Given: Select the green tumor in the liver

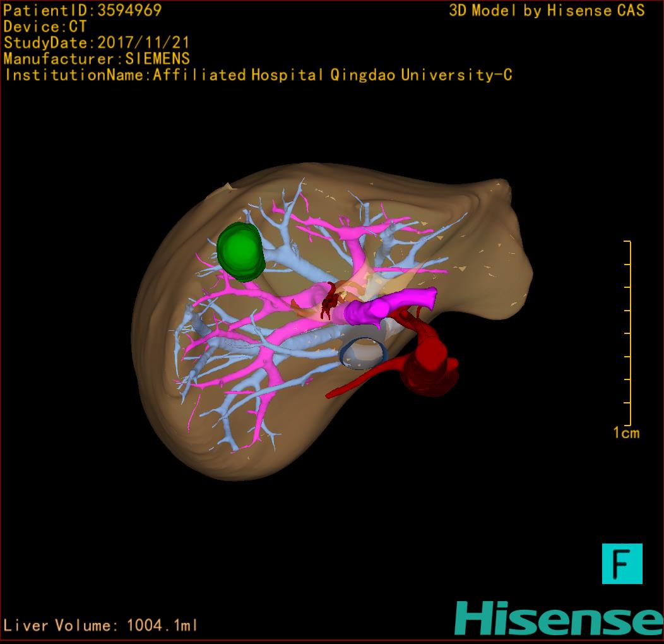Looking at the screenshot, I should click(240, 252).
